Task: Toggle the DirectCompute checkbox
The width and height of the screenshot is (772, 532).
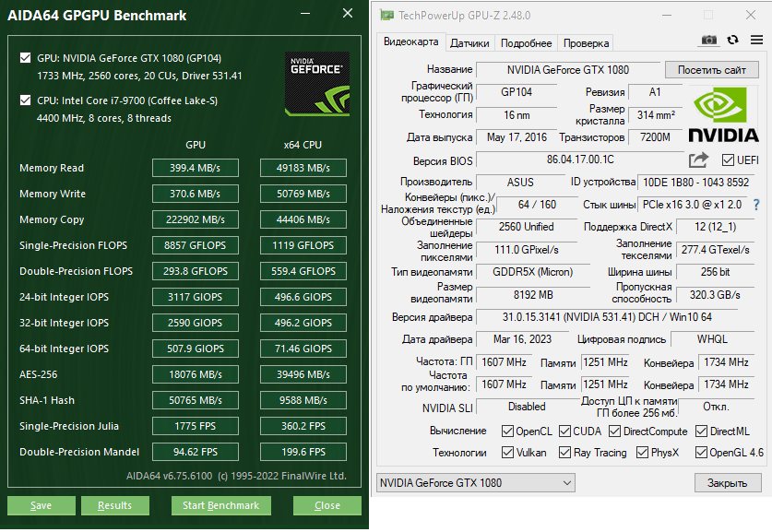Action: [x=614, y=432]
